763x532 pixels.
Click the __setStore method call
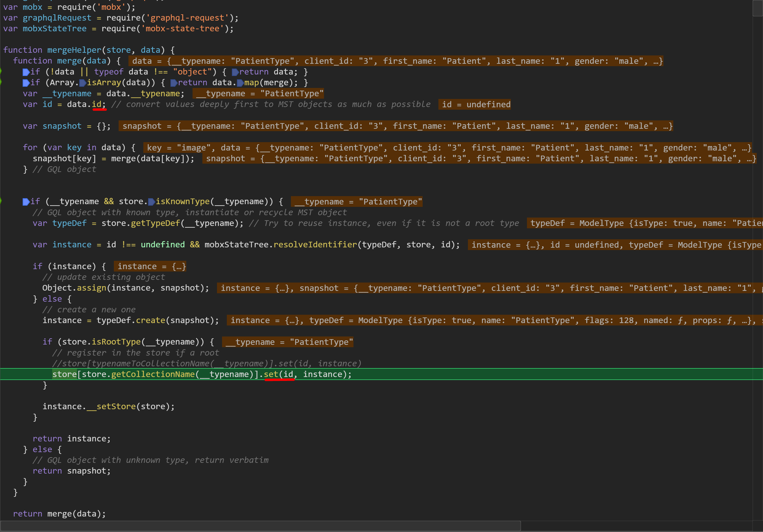pos(111,407)
